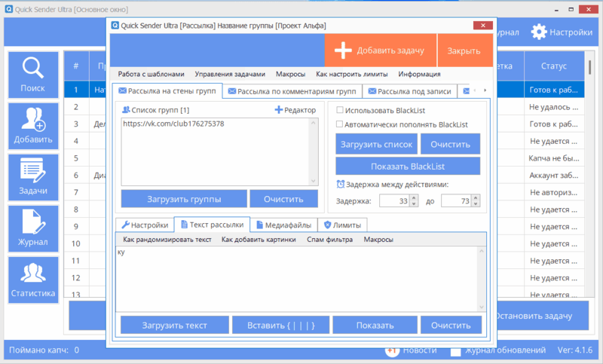Open Работа с шаблонами menu
Image resolution: width=603 pixels, height=364 pixels.
point(152,74)
